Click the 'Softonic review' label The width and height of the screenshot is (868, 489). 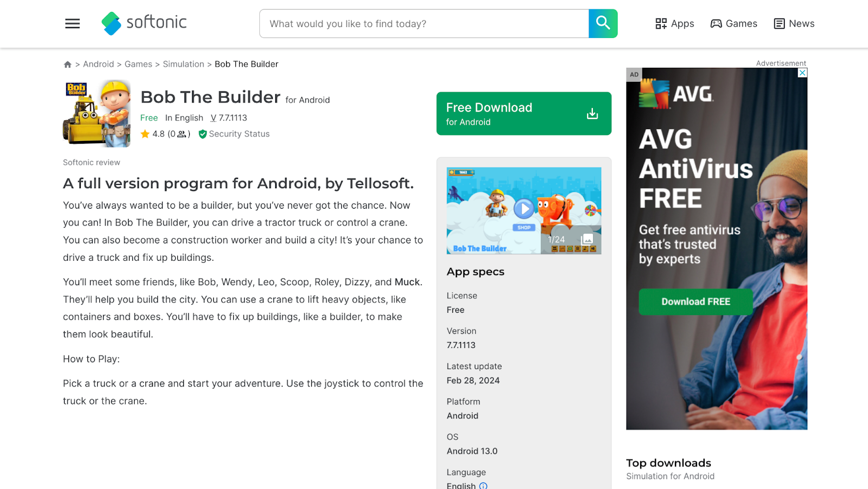(92, 162)
